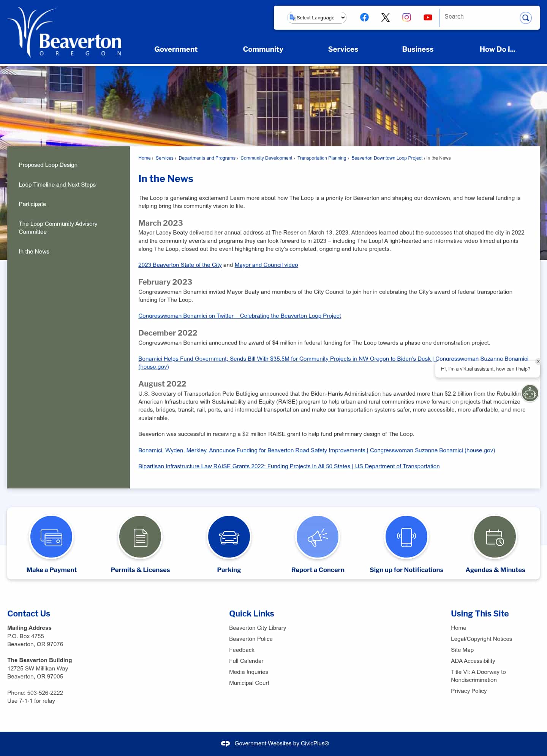Open the Community menu

(x=263, y=49)
